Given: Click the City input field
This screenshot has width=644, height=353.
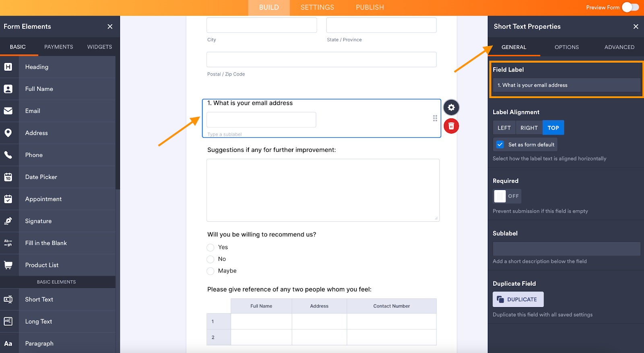Looking at the screenshot, I should 262,25.
